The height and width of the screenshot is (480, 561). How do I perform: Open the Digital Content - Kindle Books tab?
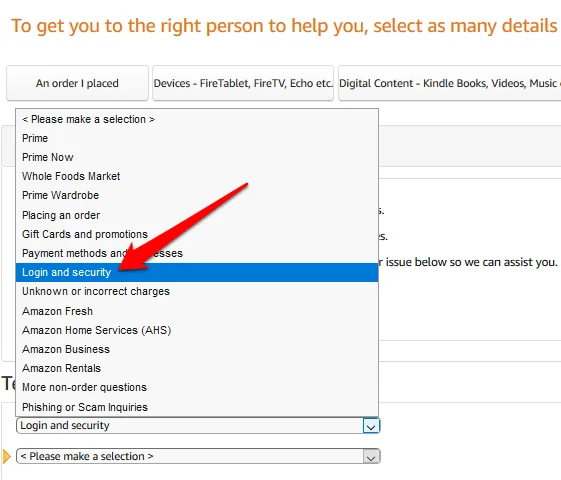(x=449, y=83)
